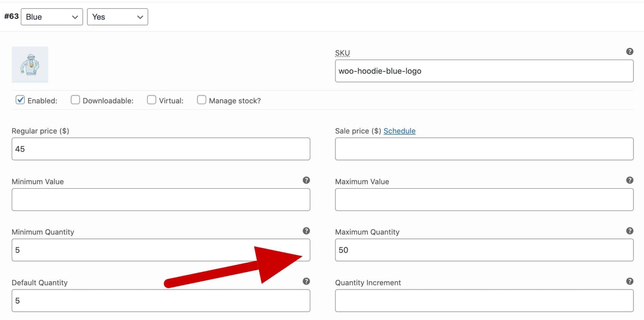Select the hoodie variation thumbnail image

(31, 65)
